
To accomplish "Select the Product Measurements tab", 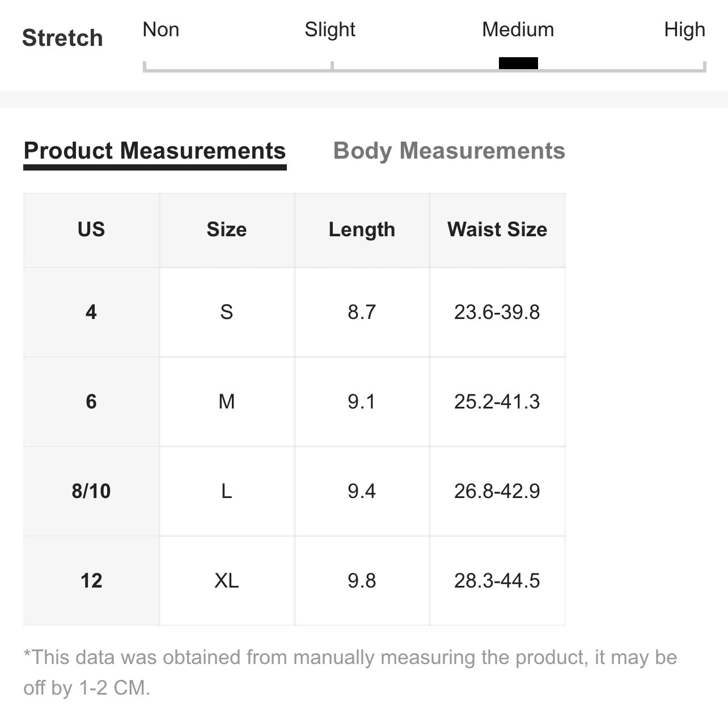I will pyautogui.click(x=155, y=151).
